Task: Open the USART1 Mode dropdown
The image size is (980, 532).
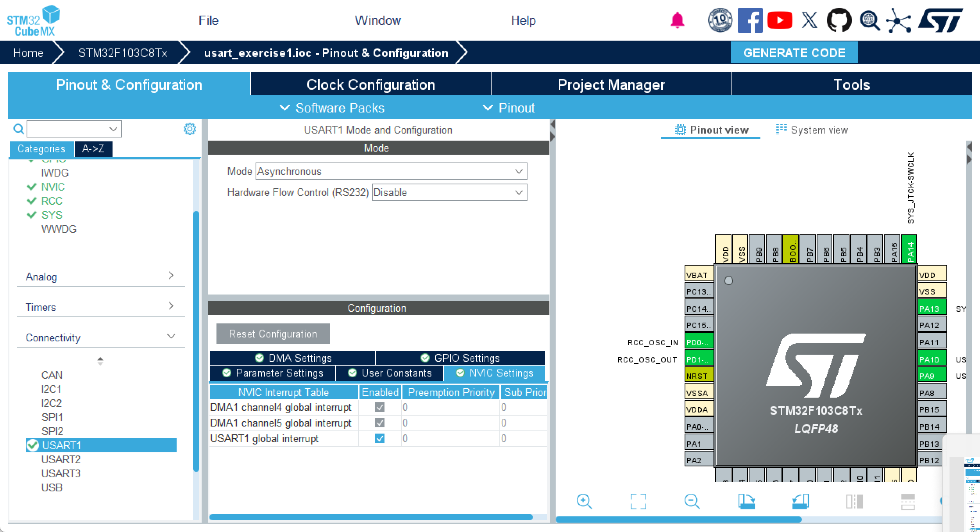Action: pyautogui.click(x=391, y=171)
